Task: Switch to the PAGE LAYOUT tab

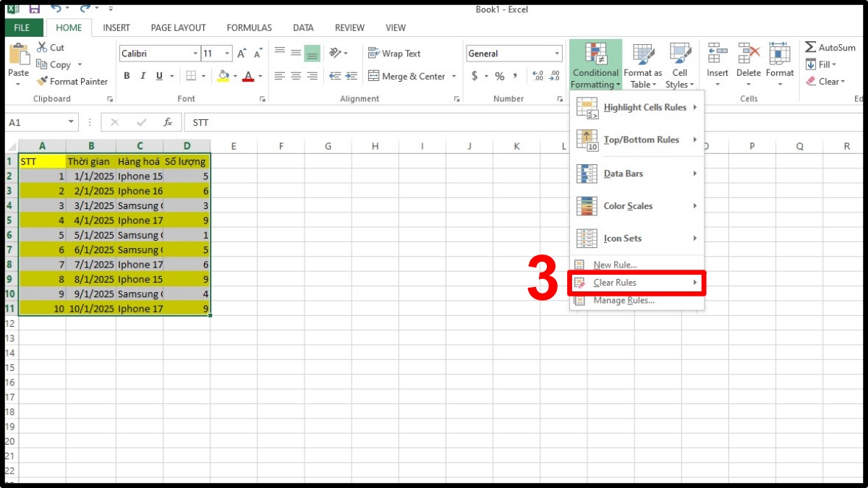Action: click(178, 27)
